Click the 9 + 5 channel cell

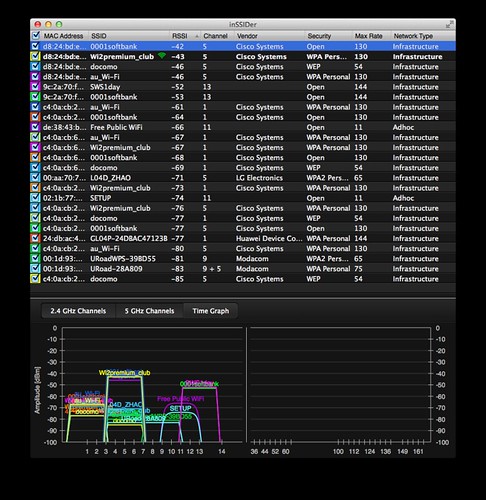pos(212,269)
